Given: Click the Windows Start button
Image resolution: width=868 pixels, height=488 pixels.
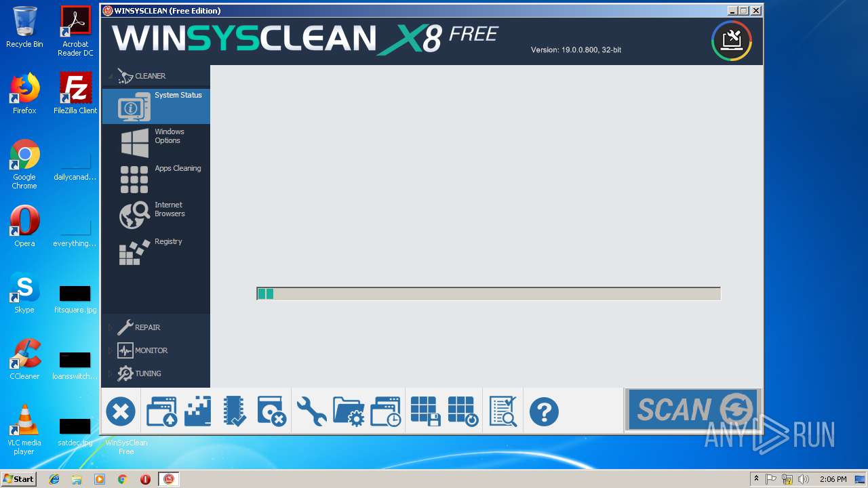Looking at the screenshot, I should (18, 479).
